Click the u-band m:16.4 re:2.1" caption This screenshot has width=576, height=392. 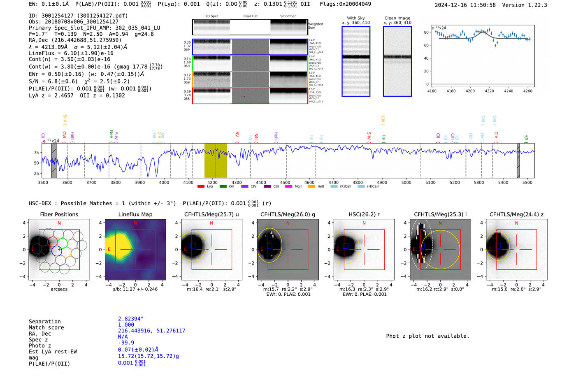(211, 289)
